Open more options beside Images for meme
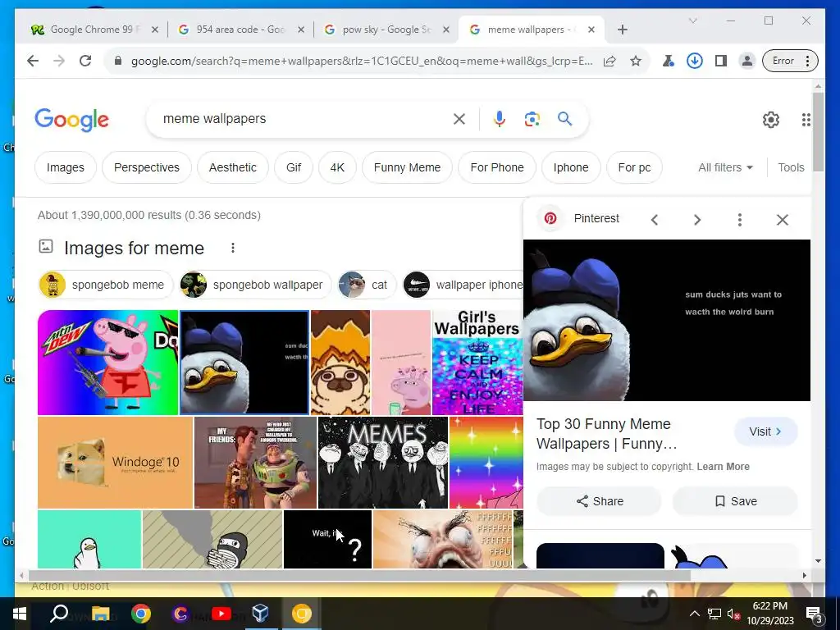The width and height of the screenshot is (840, 630). (x=232, y=248)
